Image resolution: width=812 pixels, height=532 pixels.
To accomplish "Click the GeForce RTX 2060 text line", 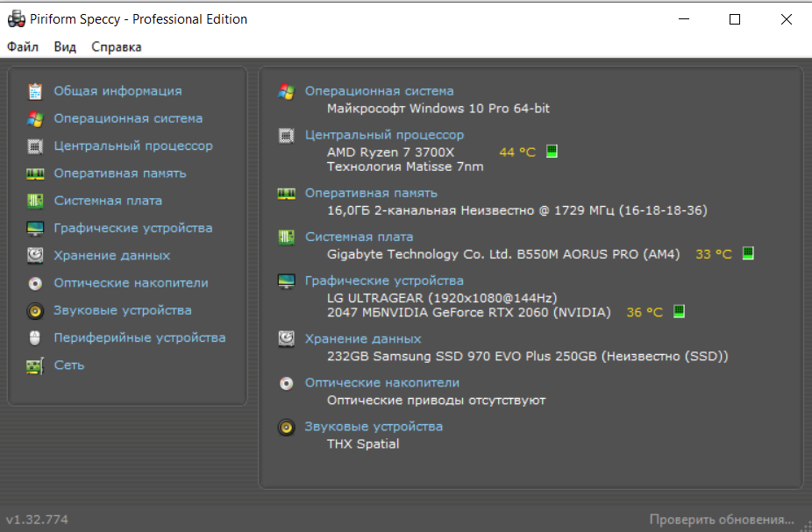I will [x=468, y=313].
